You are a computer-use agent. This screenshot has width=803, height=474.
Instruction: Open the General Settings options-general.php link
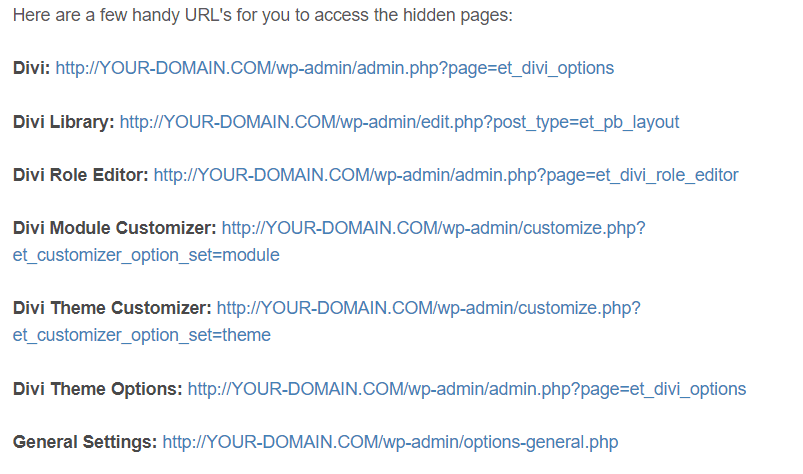tap(390, 442)
